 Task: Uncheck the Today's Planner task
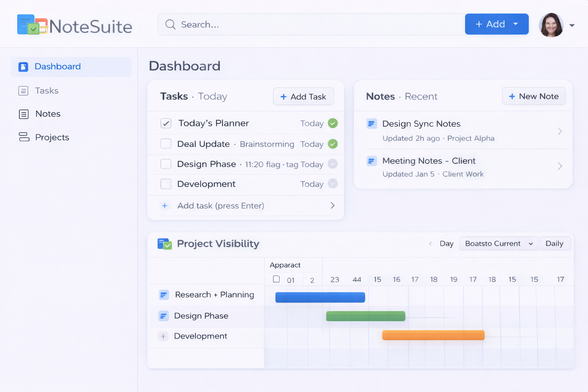pyautogui.click(x=166, y=123)
